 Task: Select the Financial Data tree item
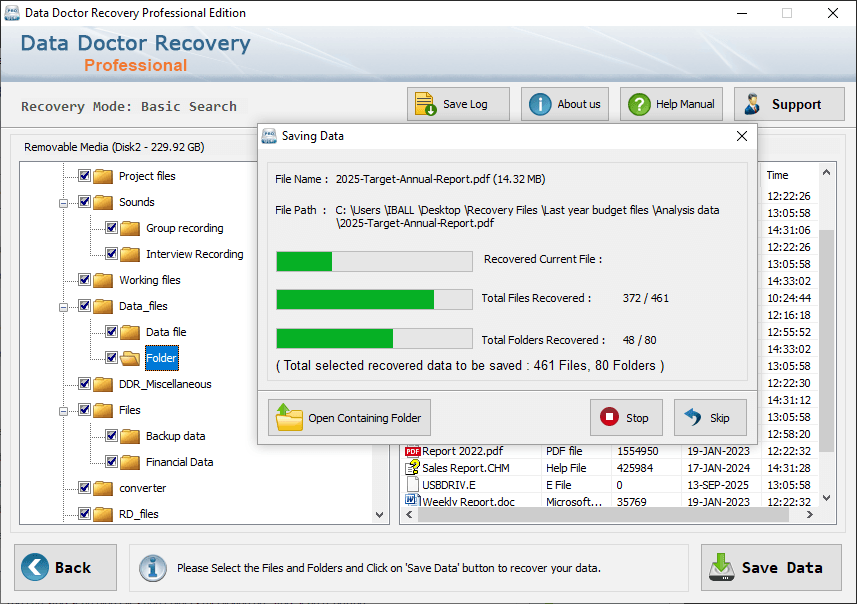[x=179, y=462]
